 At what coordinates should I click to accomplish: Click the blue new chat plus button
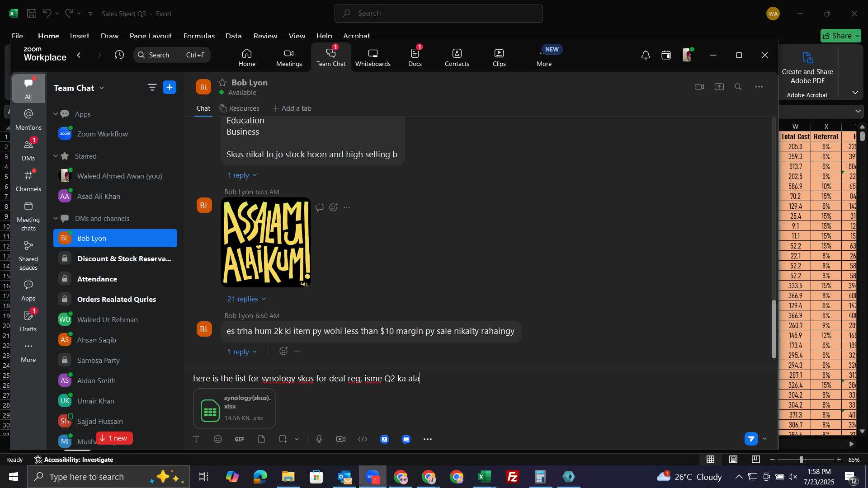pyautogui.click(x=170, y=88)
